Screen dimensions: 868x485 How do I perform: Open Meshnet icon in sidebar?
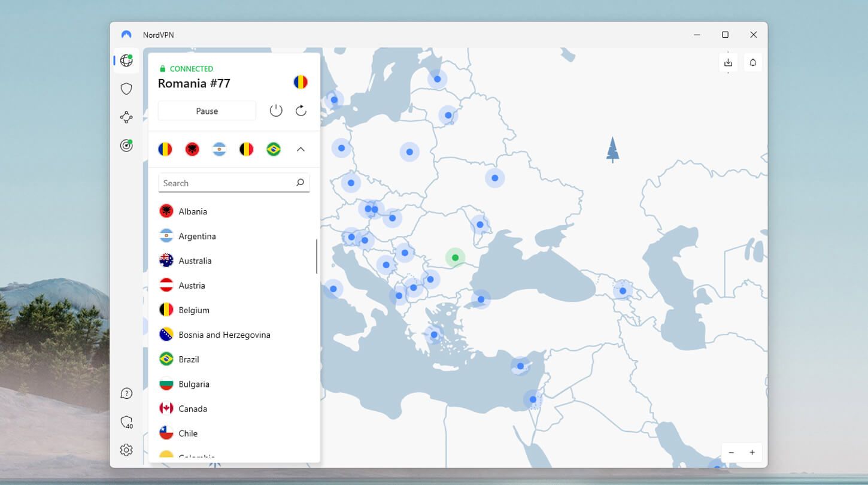(126, 117)
